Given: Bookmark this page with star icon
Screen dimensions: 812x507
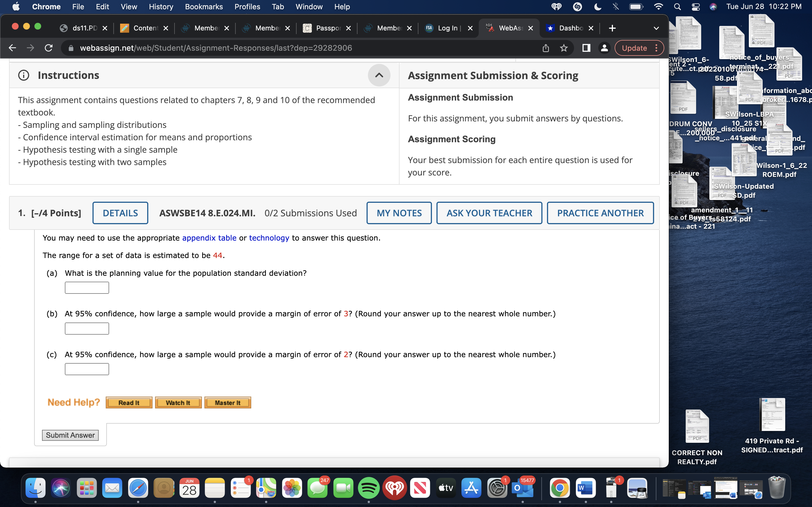Looking at the screenshot, I should pos(564,48).
